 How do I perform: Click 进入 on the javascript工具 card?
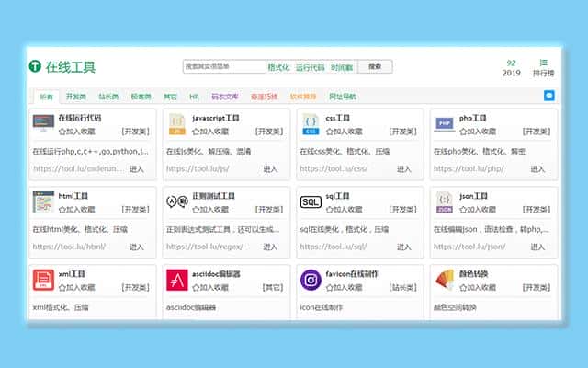click(270, 169)
